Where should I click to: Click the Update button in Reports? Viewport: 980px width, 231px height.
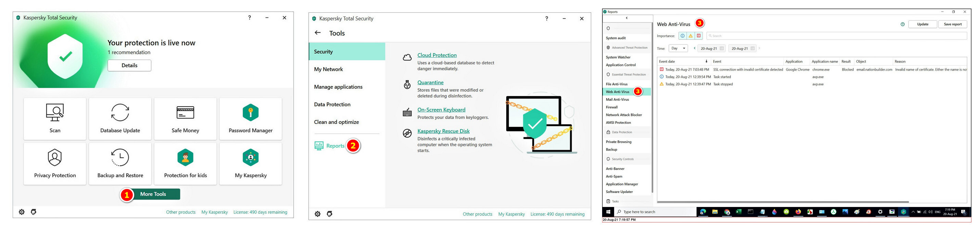[922, 24]
